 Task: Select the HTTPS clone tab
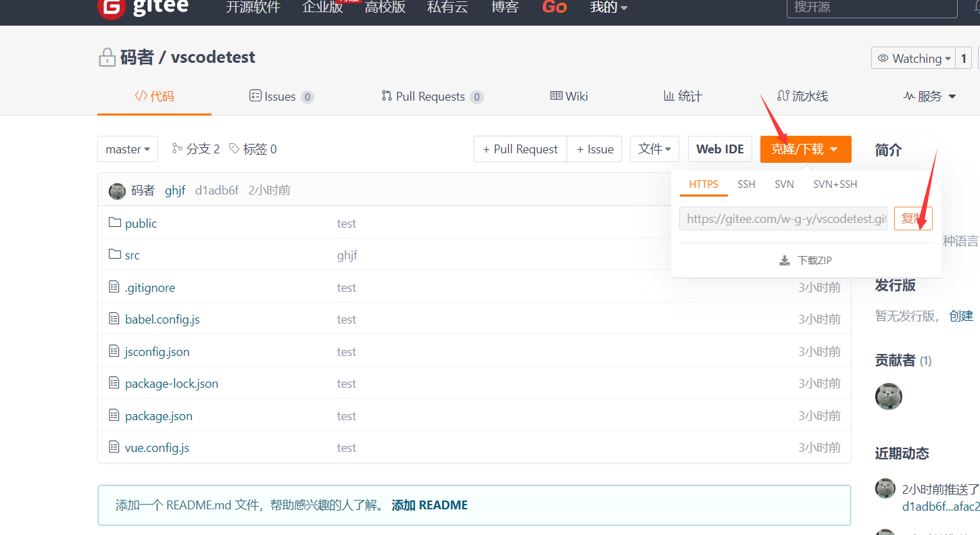pos(704,184)
